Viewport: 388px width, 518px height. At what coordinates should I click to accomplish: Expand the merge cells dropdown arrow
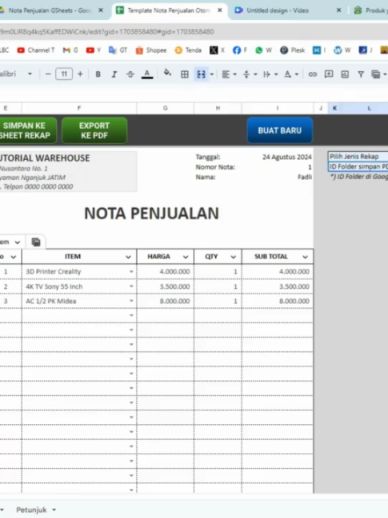(x=212, y=74)
